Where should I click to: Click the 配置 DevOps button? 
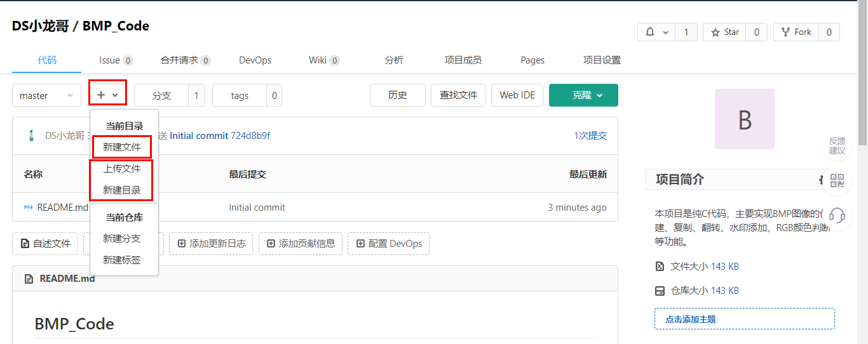388,244
